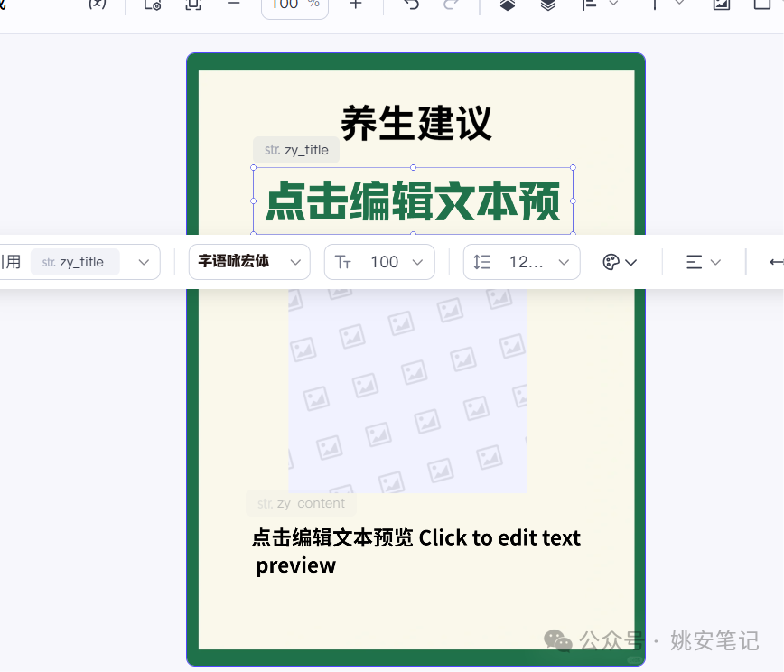Image resolution: width=784 pixels, height=672 pixels.
Task: Bring the layer forward icon
Action: (x=508, y=5)
